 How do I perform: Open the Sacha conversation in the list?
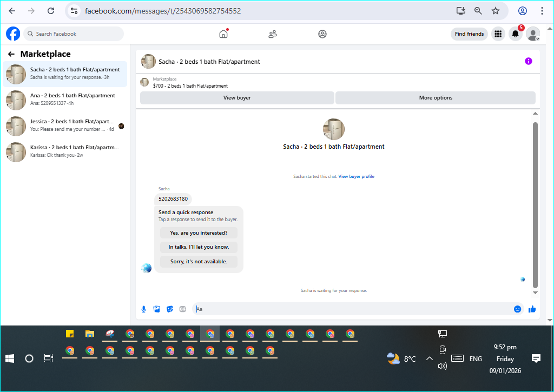(x=65, y=74)
